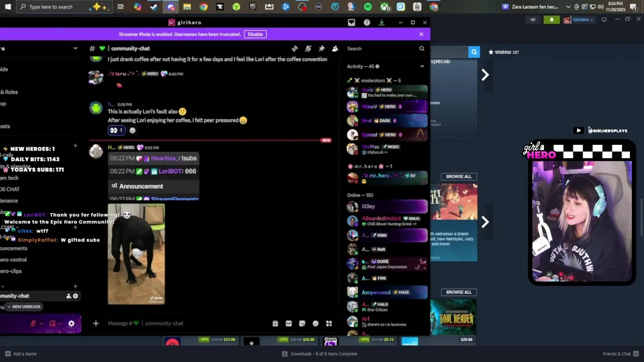Show hidden system tray icons chevron
Screen dimensions: 644x362
tap(569, 7)
